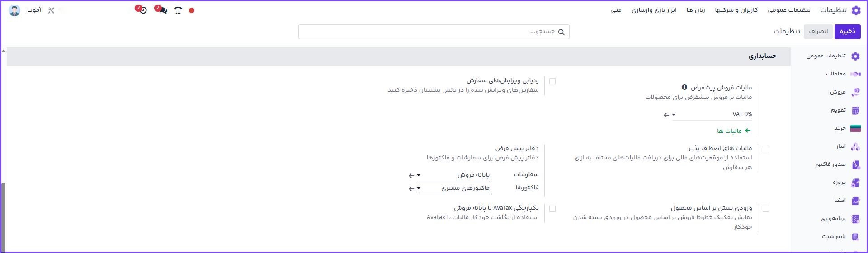
Task: Click the phone/VoIP icon in top bar
Action: pos(178,10)
